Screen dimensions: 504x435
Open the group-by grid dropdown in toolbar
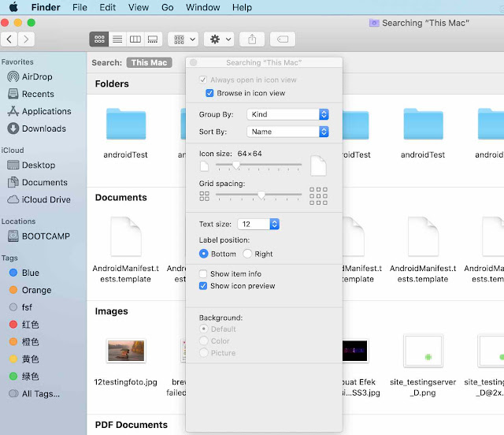coord(184,39)
